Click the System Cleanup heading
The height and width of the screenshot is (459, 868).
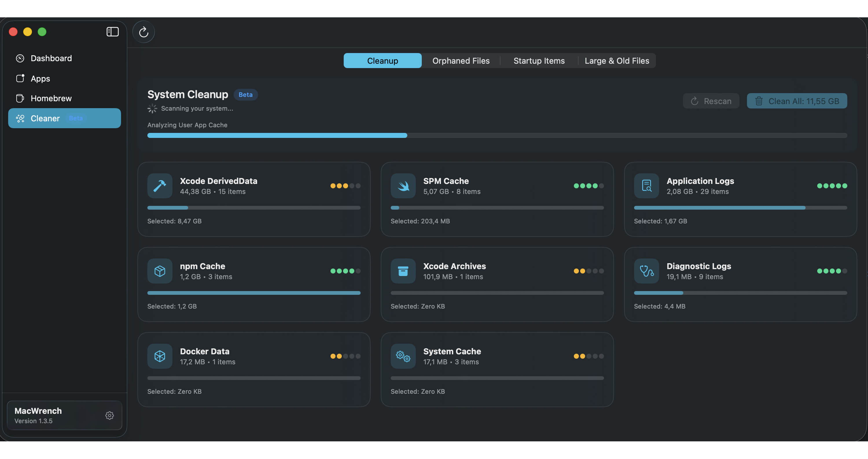pyautogui.click(x=188, y=95)
